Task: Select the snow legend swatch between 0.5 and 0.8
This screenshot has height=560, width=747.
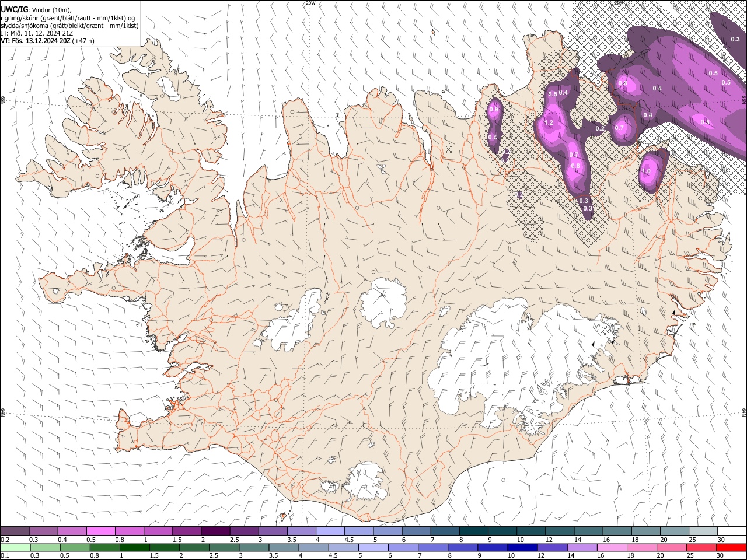Action: click(x=101, y=531)
